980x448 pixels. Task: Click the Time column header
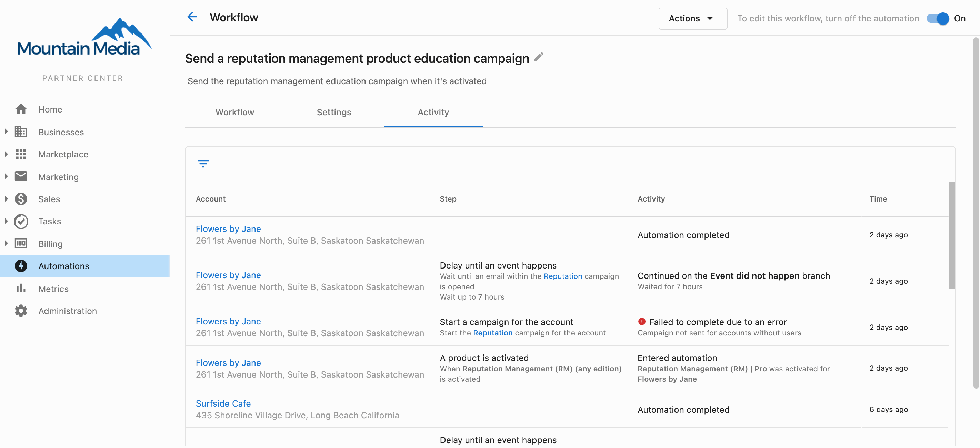coord(878,199)
